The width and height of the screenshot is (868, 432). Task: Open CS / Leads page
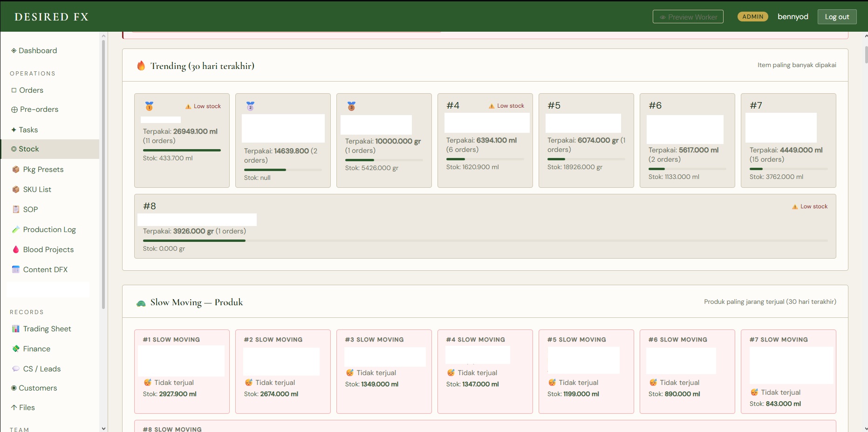42,369
